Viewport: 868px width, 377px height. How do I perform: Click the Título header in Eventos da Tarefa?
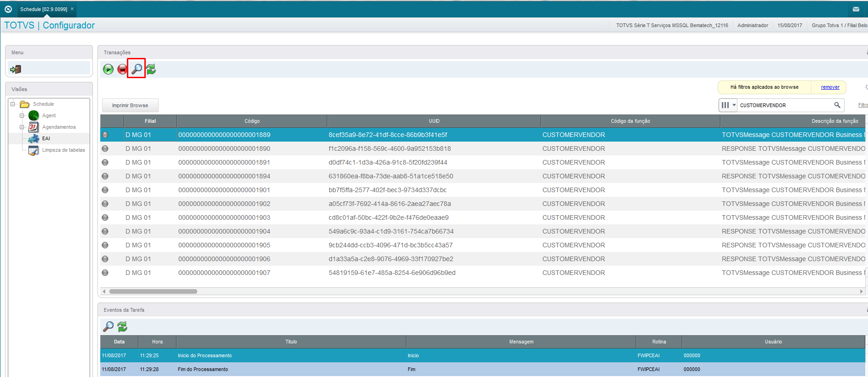click(291, 342)
